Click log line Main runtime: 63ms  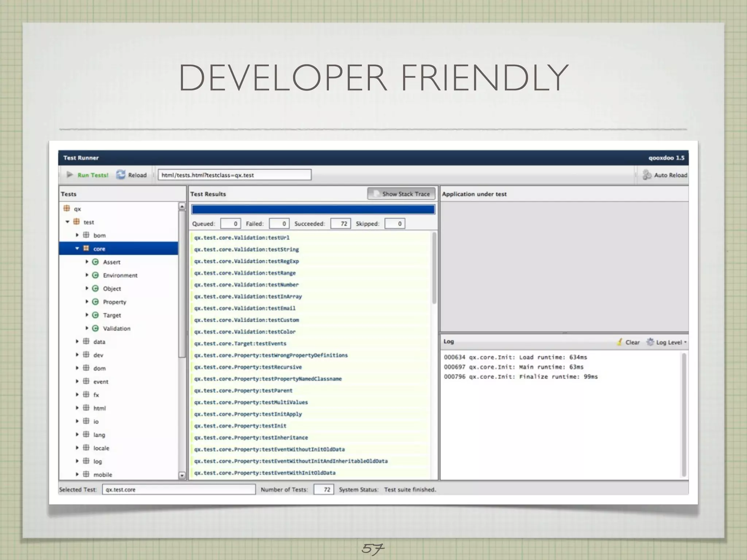pos(514,367)
